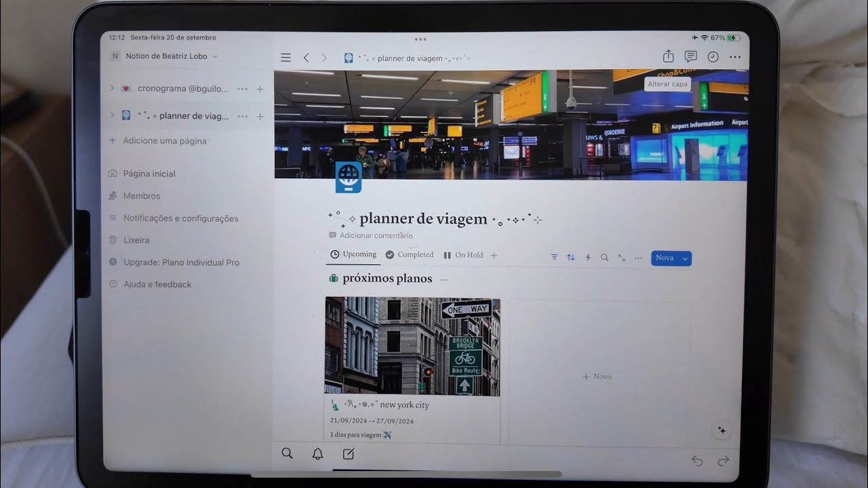868x488 pixels.
Task: Go forward with the right arrow
Action: (324, 58)
